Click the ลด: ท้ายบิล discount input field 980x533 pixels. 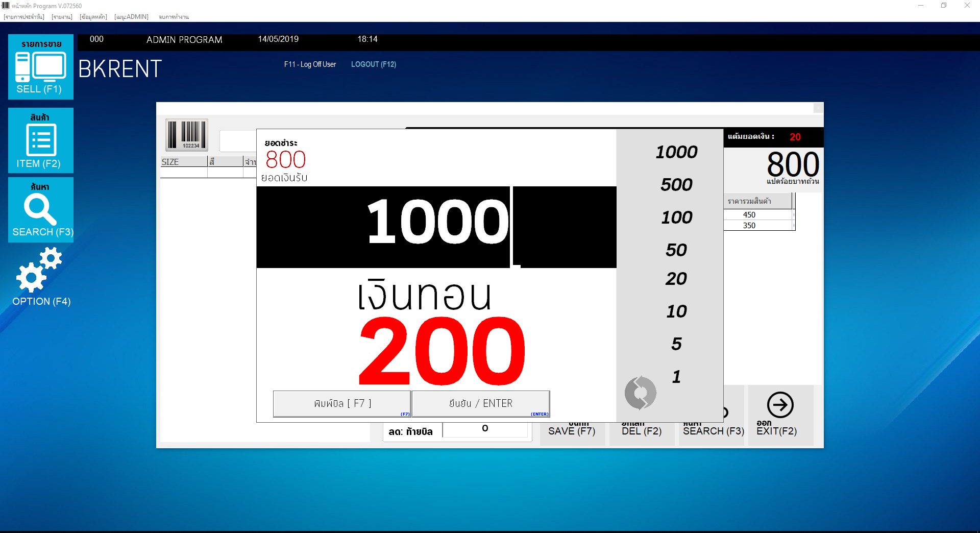coord(484,429)
